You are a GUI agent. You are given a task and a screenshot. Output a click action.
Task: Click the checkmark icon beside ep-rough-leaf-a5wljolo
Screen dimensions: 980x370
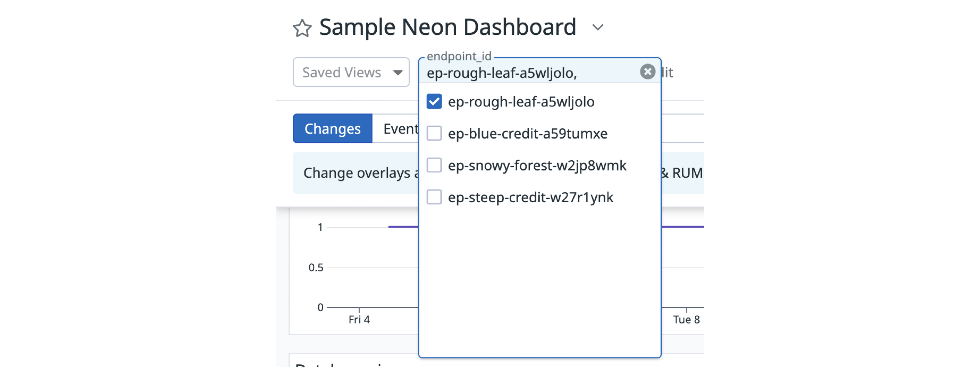[434, 101]
